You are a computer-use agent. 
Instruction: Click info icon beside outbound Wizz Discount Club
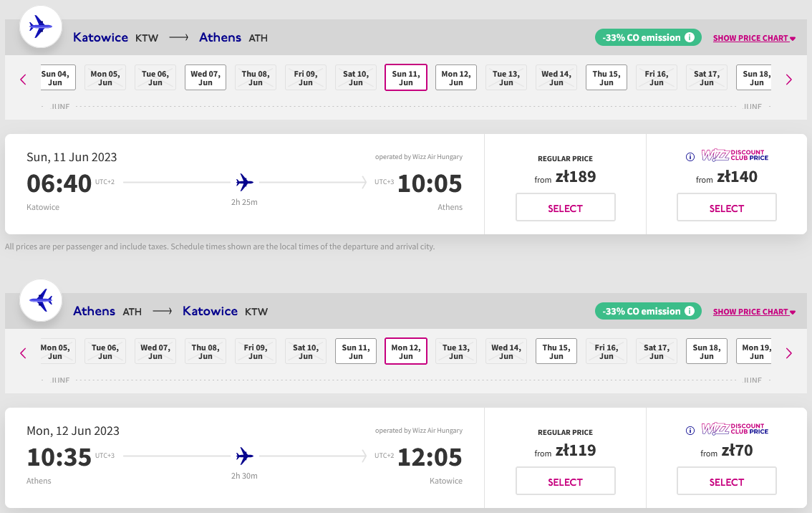tap(690, 156)
